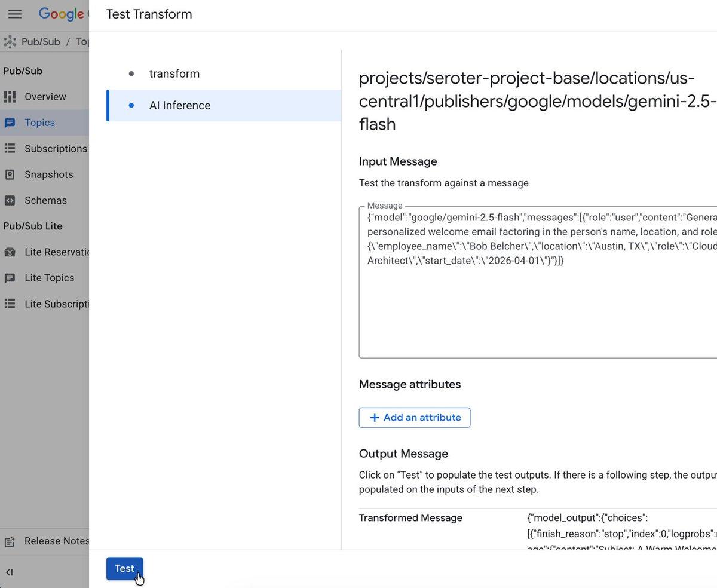
Task: Click the Google Cloud logo
Action: (62, 14)
